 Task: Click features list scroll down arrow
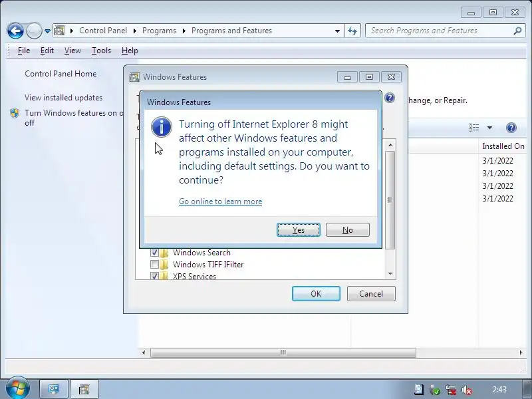390,274
